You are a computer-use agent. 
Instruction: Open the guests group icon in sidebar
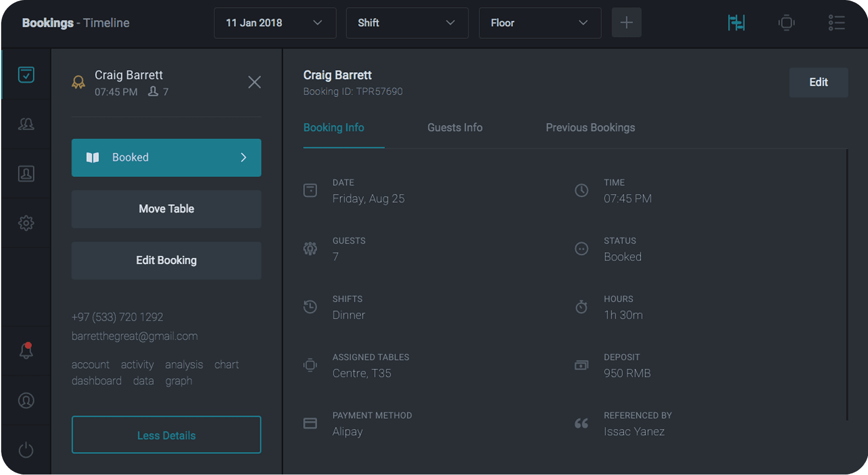click(x=26, y=124)
